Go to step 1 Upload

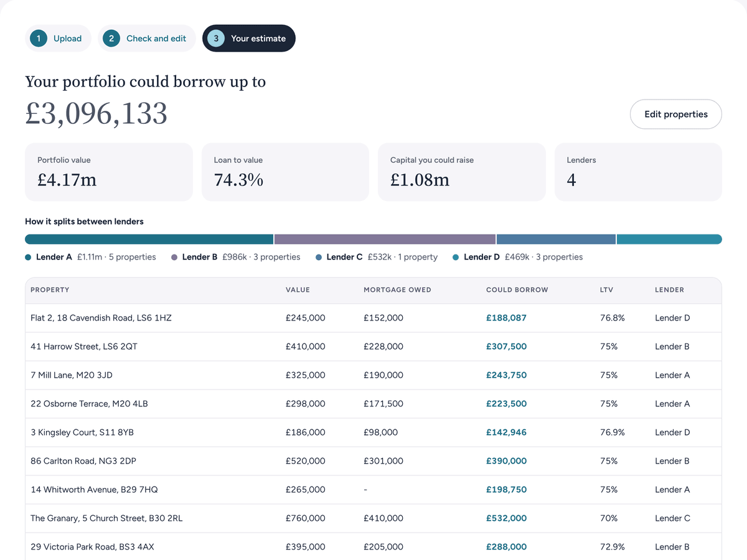(58, 39)
